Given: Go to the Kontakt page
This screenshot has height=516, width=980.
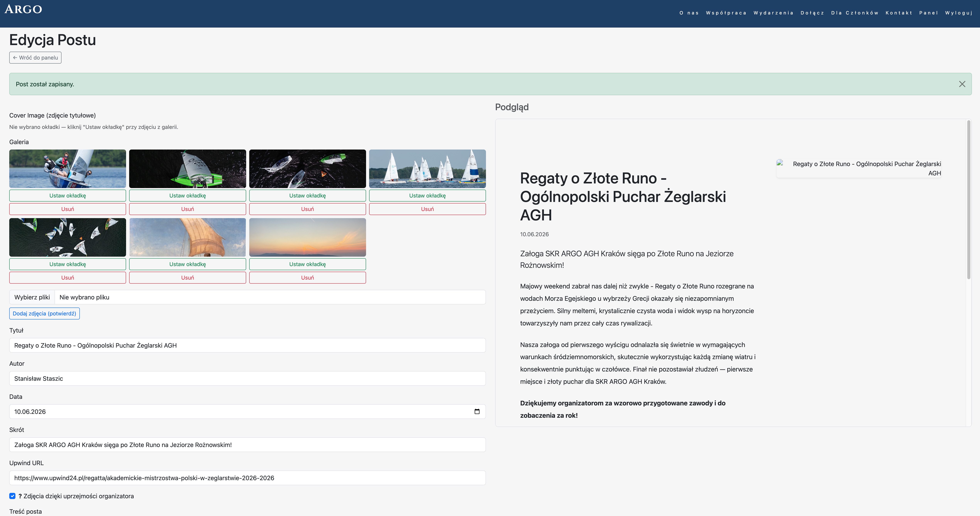Looking at the screenshot, I should click(x=899, y=13).
